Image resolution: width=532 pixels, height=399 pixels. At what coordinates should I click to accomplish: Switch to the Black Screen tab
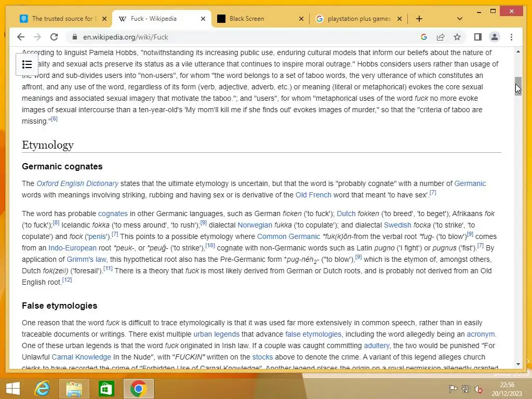coord(260,19)
